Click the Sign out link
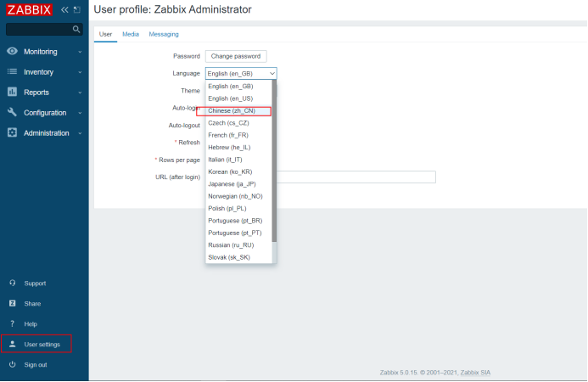 pos(36,365)
